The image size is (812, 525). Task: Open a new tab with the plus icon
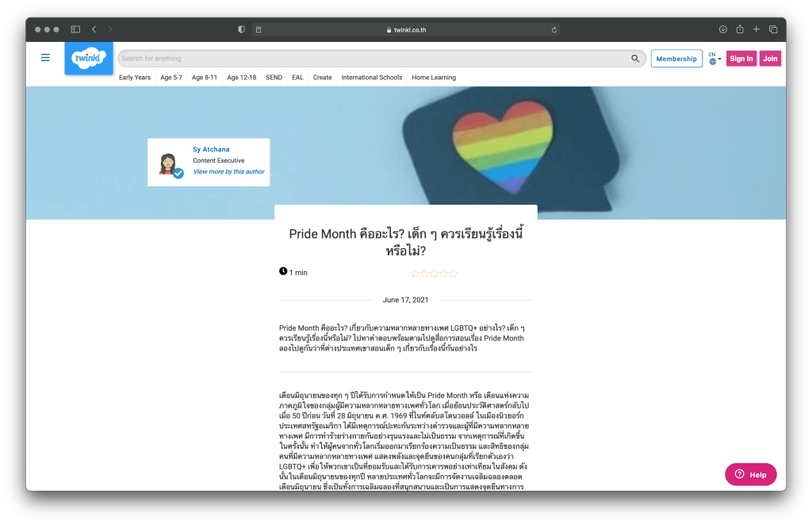pos(756,29)
